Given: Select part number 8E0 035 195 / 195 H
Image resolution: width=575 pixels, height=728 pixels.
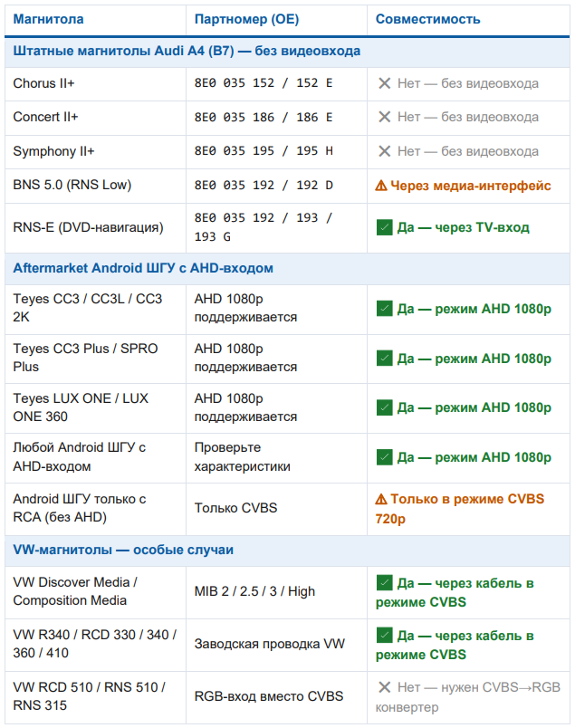Looking at the screenshot, I should [264, 151].
